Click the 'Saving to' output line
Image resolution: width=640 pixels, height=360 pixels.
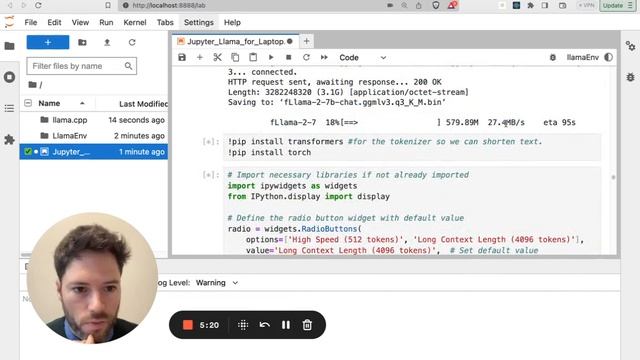click(336, 102)
